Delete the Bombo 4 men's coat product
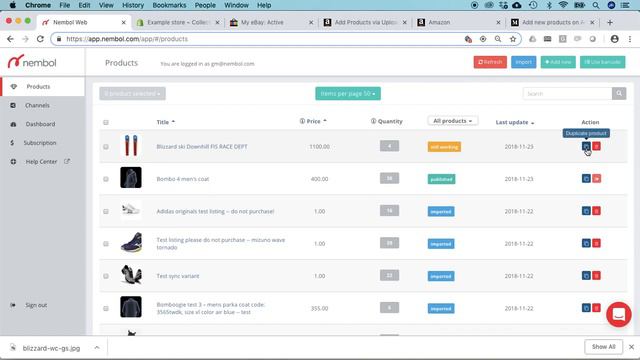The width and height of the screenshot is (640, 360). tap(596, 178)
